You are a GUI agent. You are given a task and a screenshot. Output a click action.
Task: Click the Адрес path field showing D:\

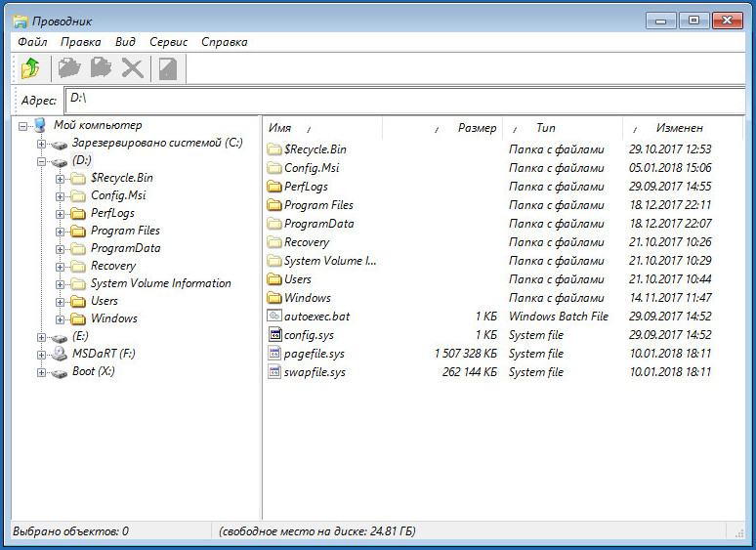coord(404,100)
